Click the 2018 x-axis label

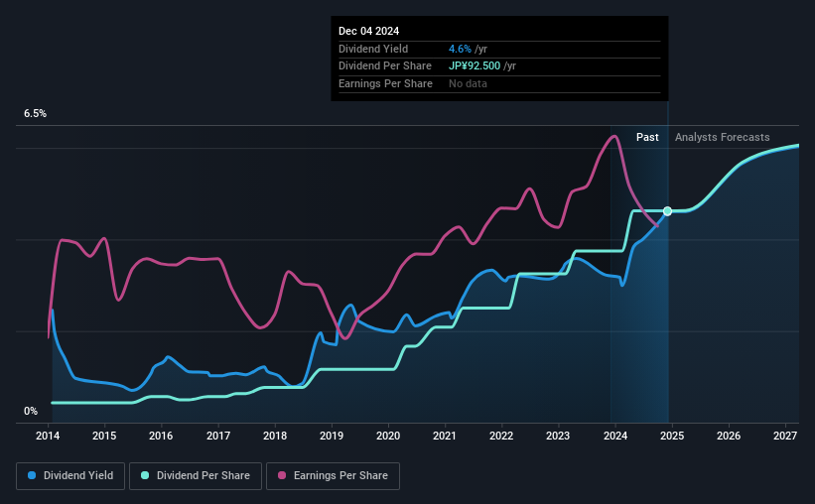pyautogui.click(x=274, y=436)
